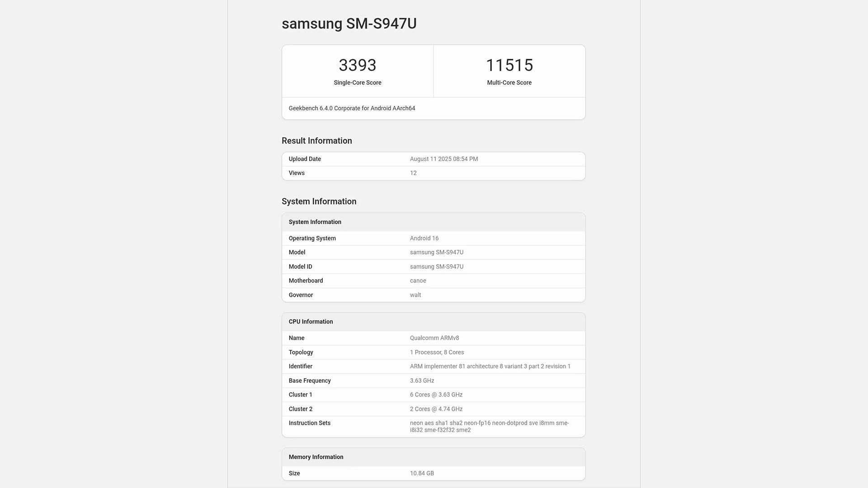The width and height of the screenshot is (868, 488).
Task: Click the Motherboard value canoe
Action: (x=418, y=281)
